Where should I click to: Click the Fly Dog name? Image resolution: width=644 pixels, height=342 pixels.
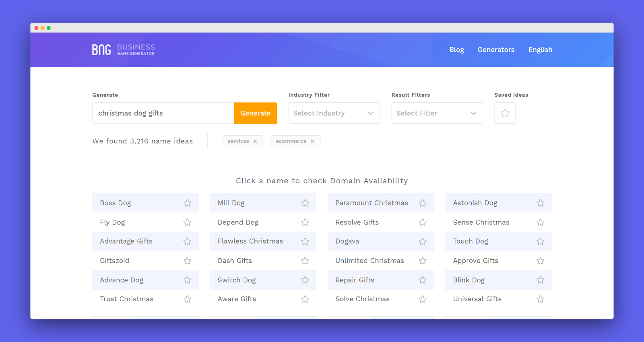coord(112,222)
